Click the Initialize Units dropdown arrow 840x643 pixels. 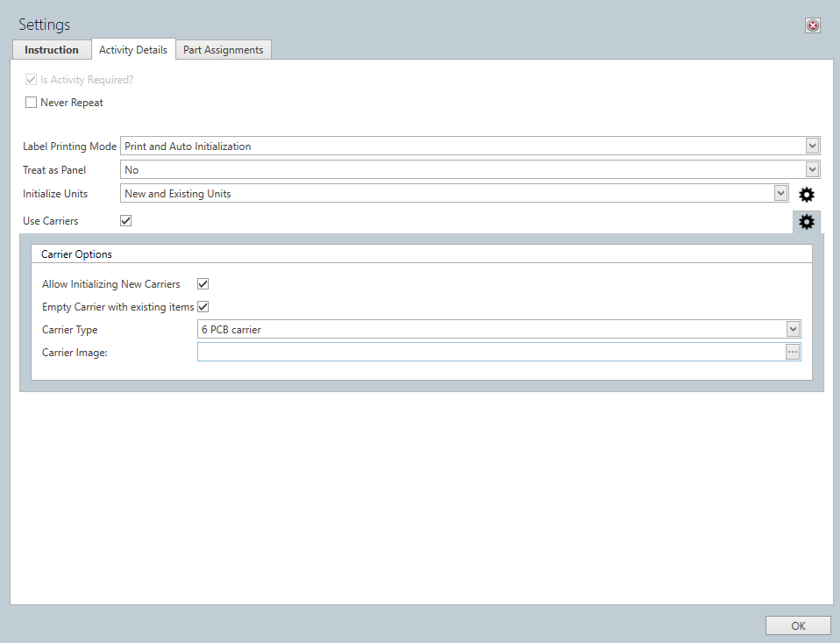point(780,193)
